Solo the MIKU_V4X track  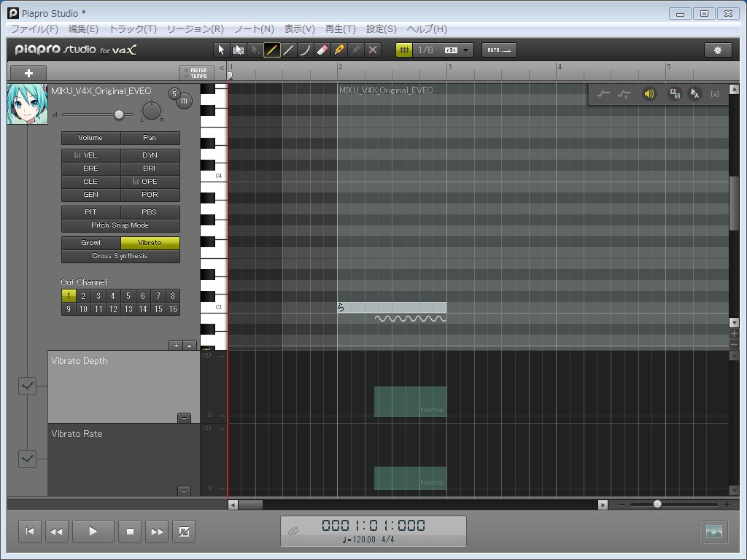tap(174, 94)
